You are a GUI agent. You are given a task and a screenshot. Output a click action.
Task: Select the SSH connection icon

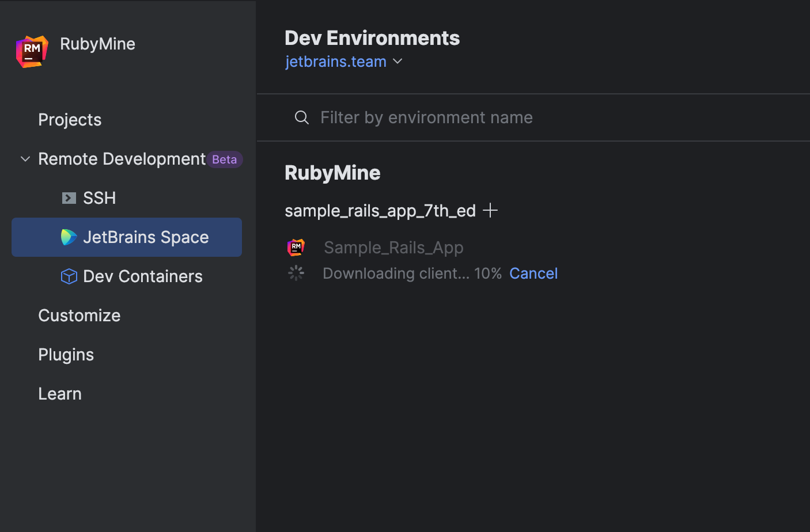pos(69,197)
